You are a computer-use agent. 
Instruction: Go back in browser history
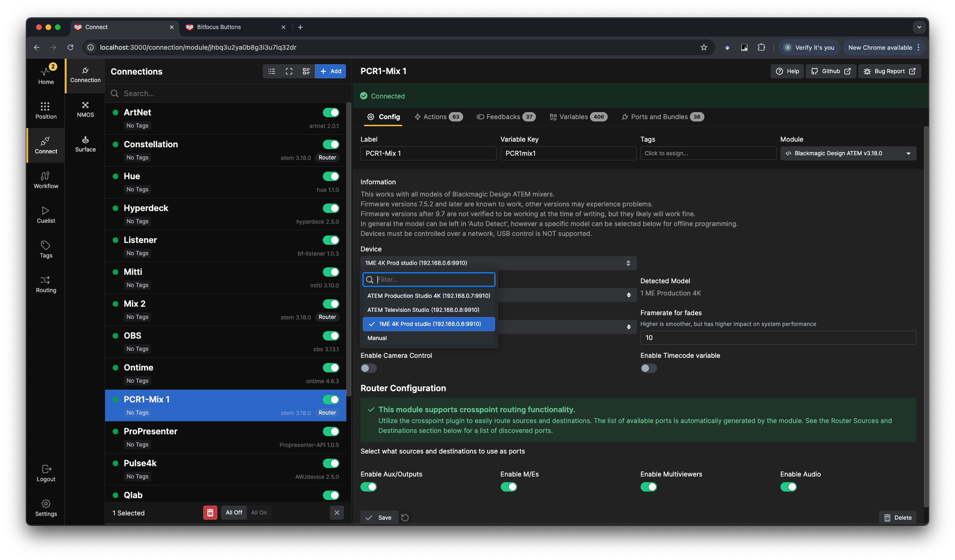point(37,47)
